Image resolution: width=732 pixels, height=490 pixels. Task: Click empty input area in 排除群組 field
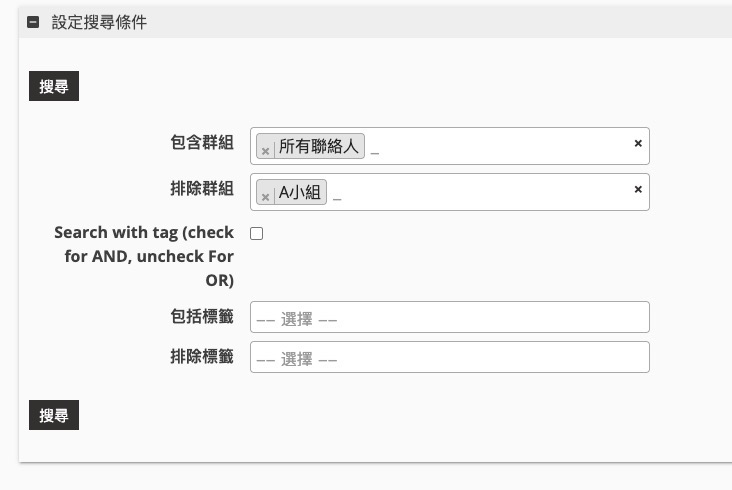click(480, 192)
